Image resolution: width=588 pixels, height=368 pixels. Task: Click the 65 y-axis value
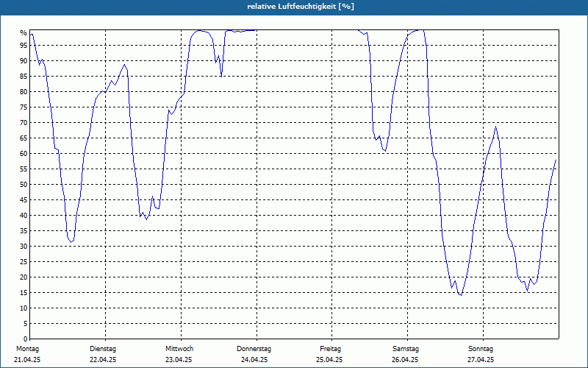point(24,138)
